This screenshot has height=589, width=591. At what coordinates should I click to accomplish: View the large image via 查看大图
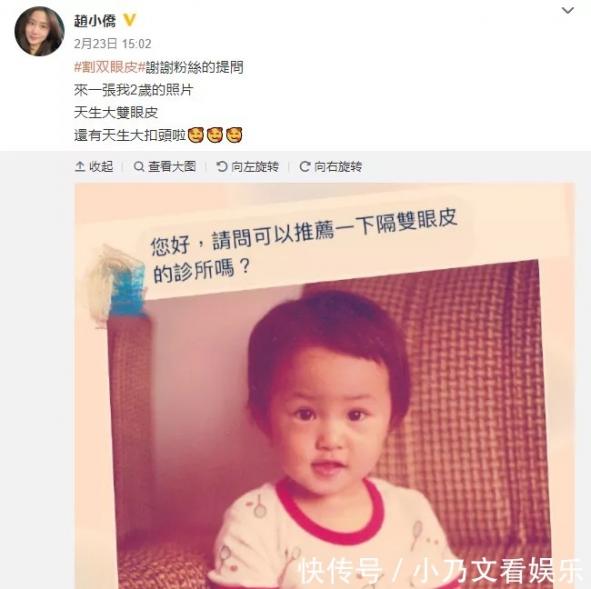[165, 167]
